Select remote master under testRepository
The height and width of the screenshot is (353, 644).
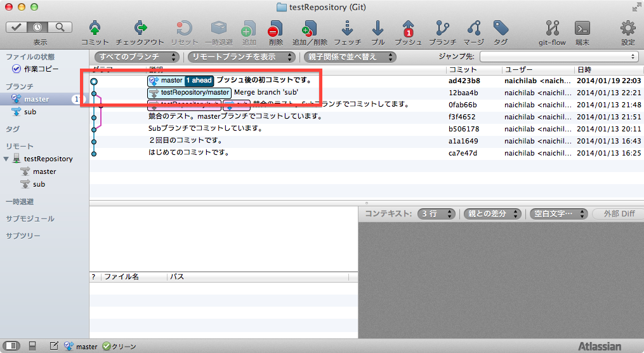click(44, 171)
